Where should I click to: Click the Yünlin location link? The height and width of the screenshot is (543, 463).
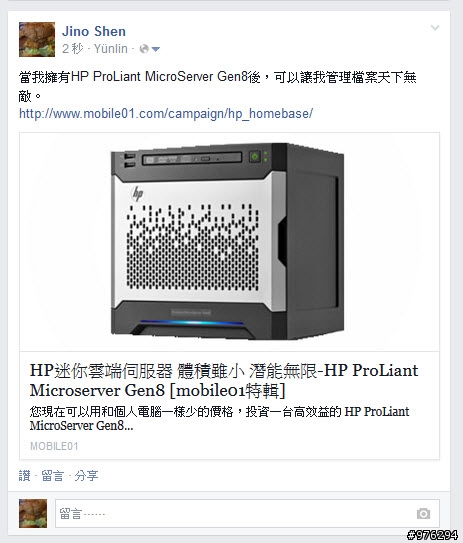point(111,49)
